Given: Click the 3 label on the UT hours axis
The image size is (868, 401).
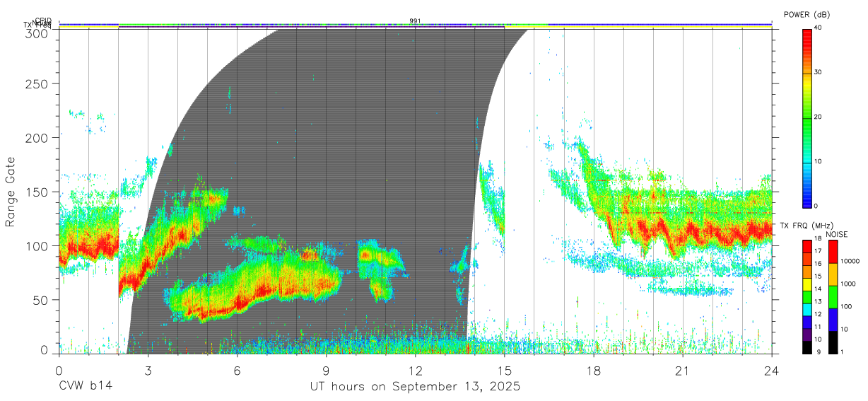Looking at the screenshot, I should (148, 370).
